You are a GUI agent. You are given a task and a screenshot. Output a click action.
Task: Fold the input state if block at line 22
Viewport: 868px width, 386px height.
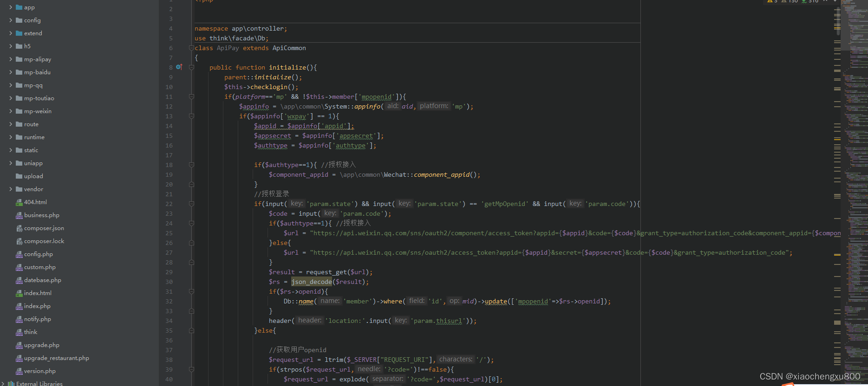click(191, 204)
